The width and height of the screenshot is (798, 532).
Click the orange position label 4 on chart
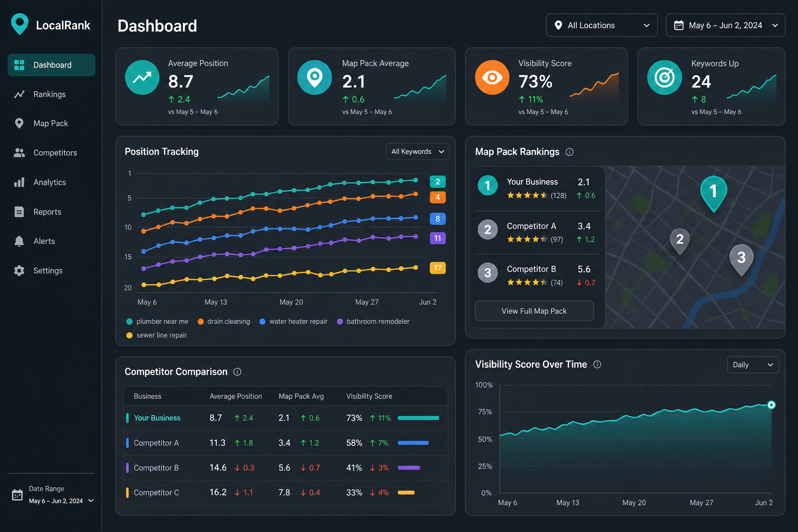[x=437, y=197]
